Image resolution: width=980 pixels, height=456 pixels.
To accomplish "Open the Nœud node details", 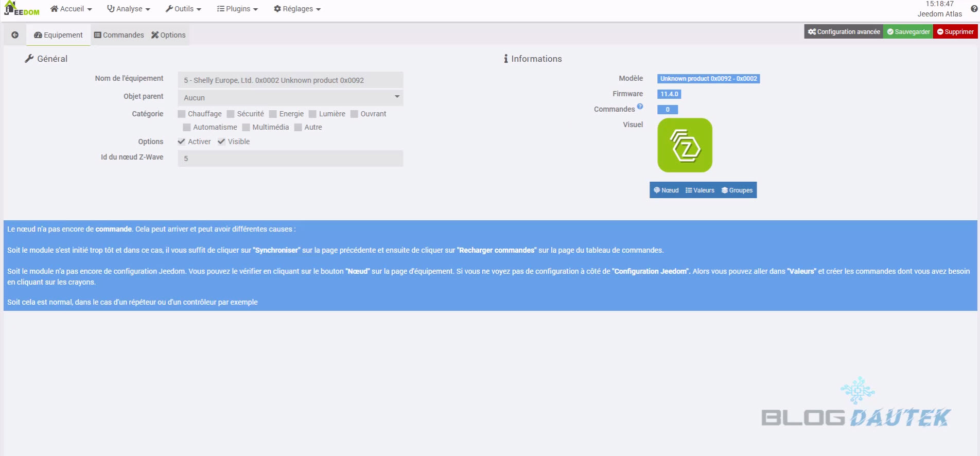I will coord(666,190).
